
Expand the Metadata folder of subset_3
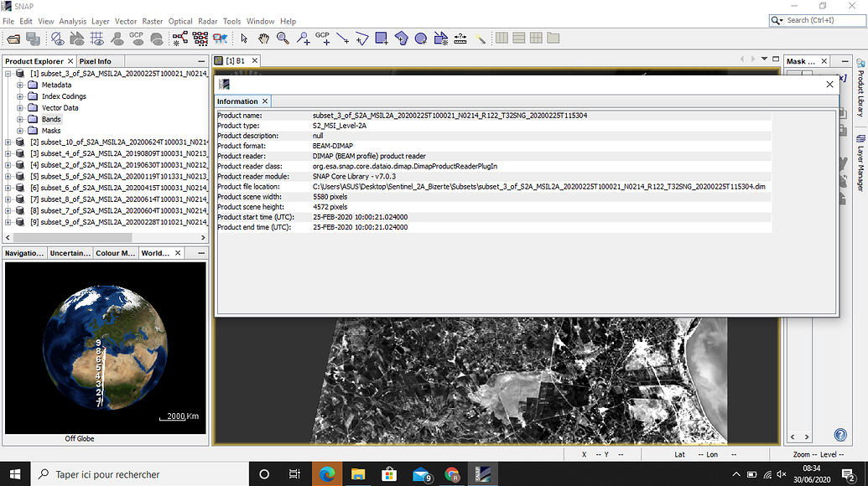coord(19,85)
